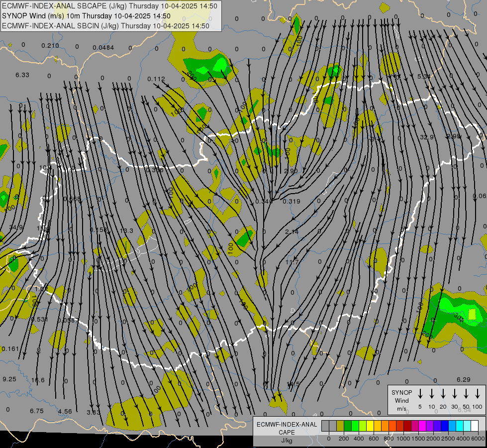Click the 11.7 value on the map
Viewport: 487px width, 448px height.
point(292,262)
